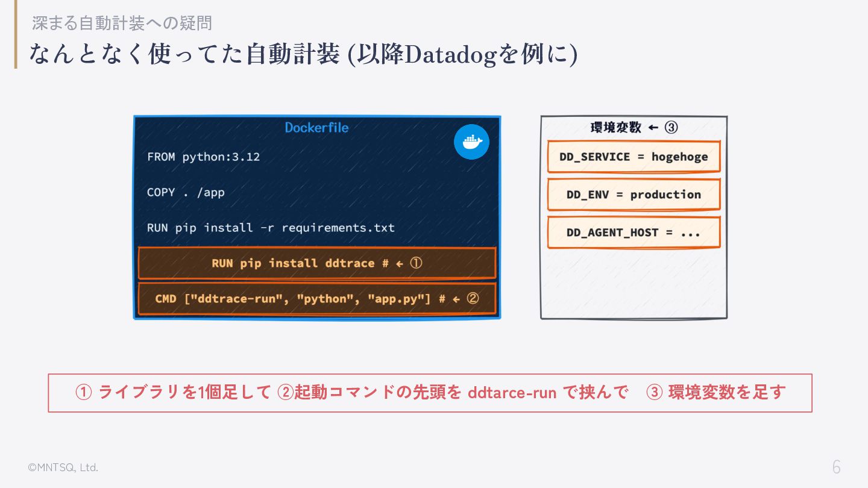Select "RUN pip install -r requirements.txt"
868x488 pixels.
coord(271,228)
